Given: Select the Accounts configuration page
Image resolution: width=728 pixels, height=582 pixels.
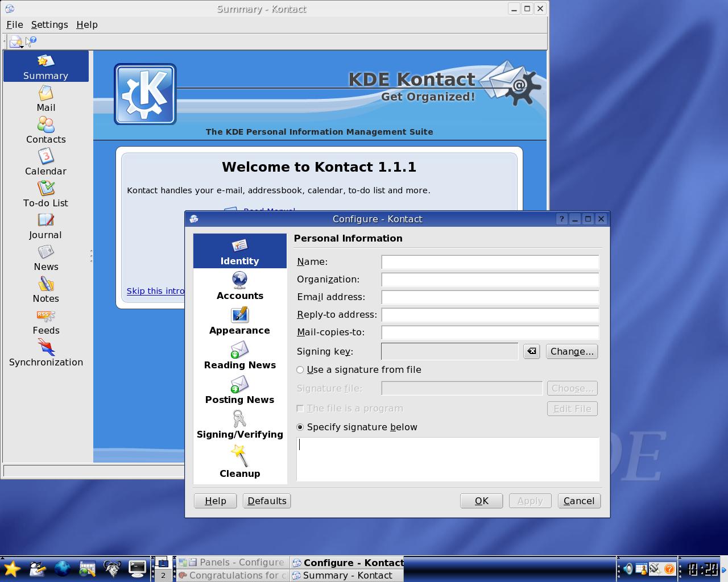Looking at the screenshot, I should [240, 285].
